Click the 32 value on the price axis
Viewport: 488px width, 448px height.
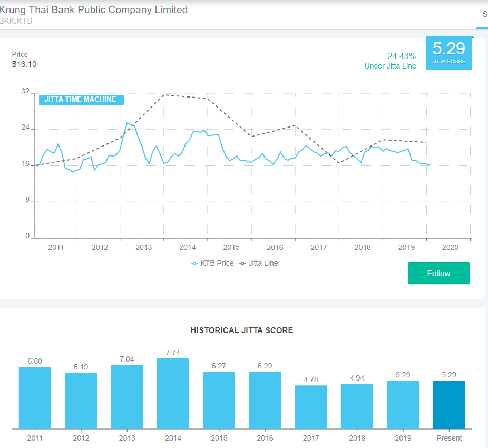point(25,91)
